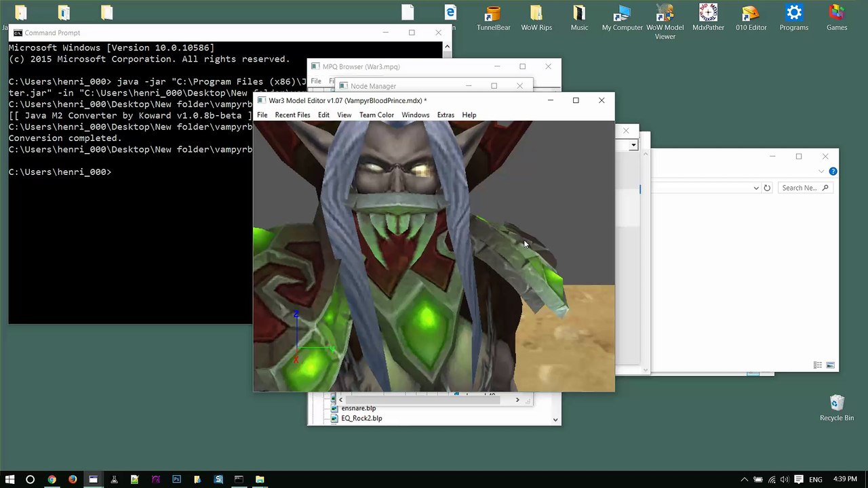Screen dimensions: 868x488
Task: Click the MPQ Browser scroll-down arrow
Action: (555, 420)
